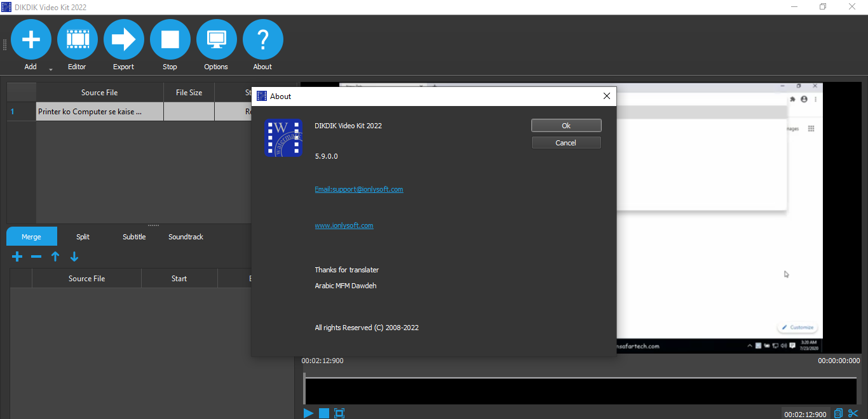The height and width of the screenshot is (419, 868).
Task: Close the About dialog with X
Action: coord(606,96)
